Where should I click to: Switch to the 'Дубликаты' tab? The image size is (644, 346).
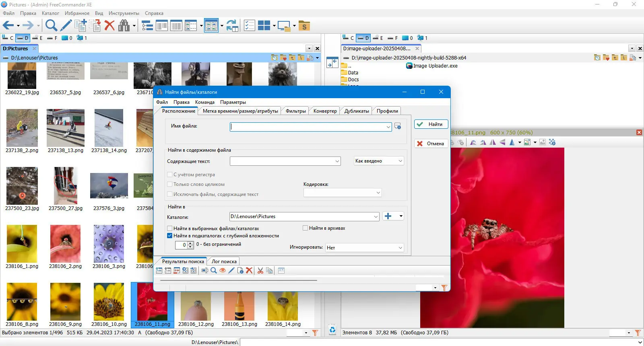click(x=357, y=111)
